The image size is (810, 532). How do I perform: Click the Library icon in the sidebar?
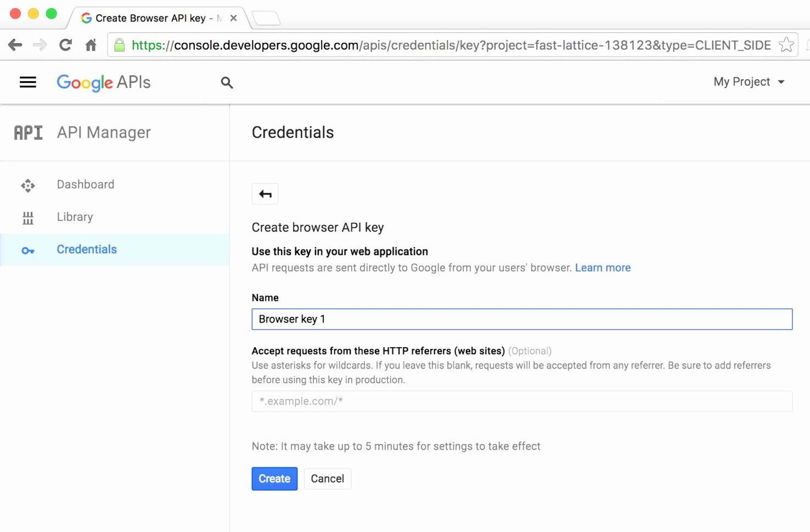pyautogui.click(x=27, y=217)
